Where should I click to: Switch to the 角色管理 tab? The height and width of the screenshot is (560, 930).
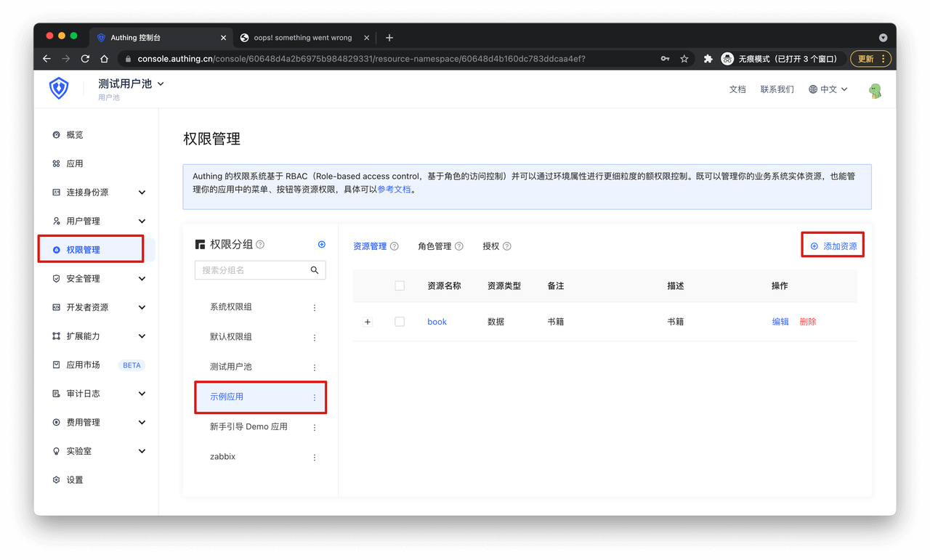434,246
